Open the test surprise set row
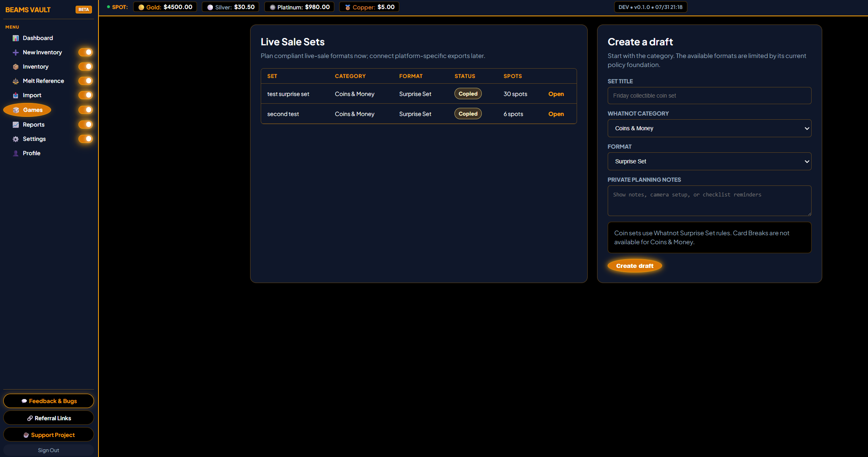Image resolution: width=868 pixels, height=457 pixels. click(556, 94)
